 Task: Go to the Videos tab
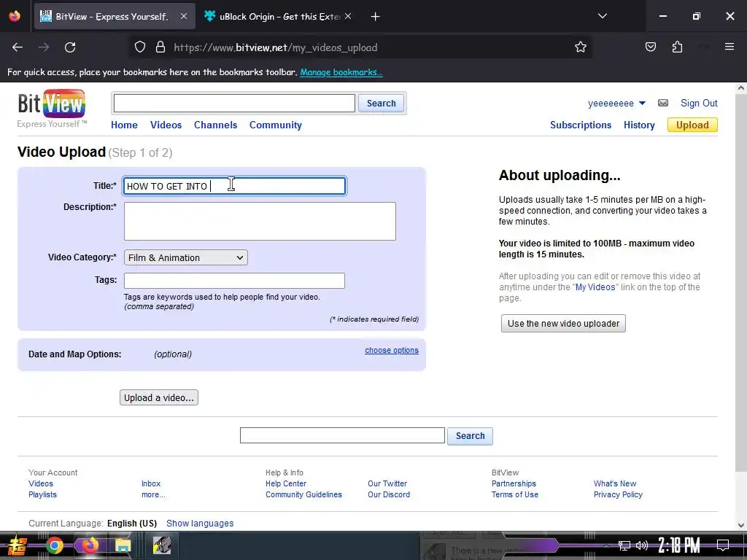click(166, 125)
